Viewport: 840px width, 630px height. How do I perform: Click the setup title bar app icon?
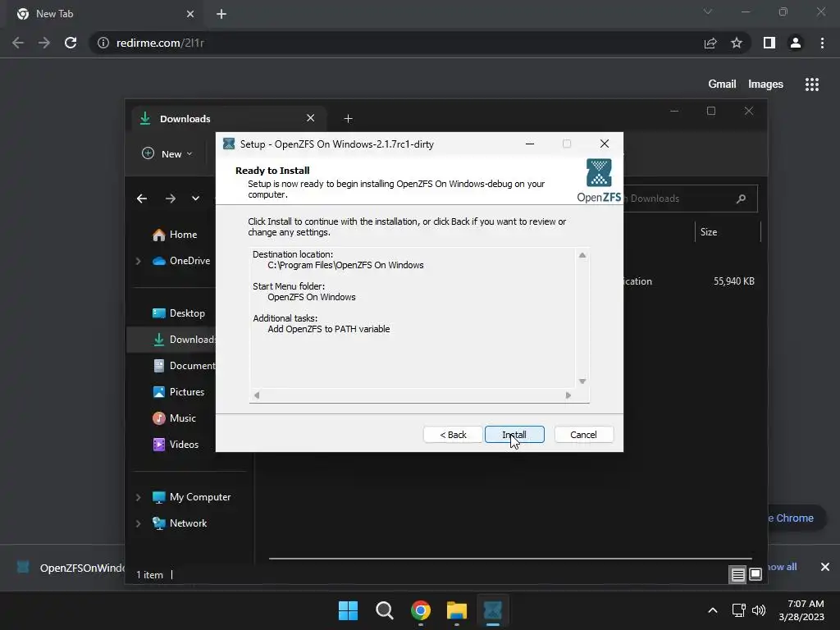tap(229, 144)
